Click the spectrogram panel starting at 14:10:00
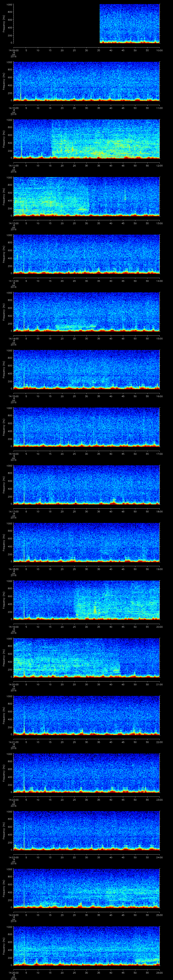The height and width of the screenshot is (980, 173). [x=87, y=81]
